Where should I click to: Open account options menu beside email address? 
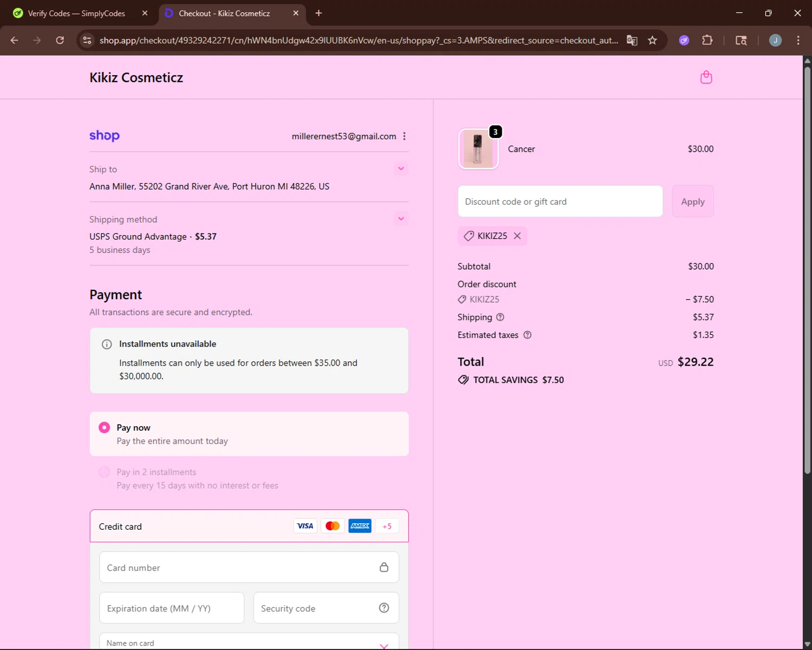coord(404,136)
